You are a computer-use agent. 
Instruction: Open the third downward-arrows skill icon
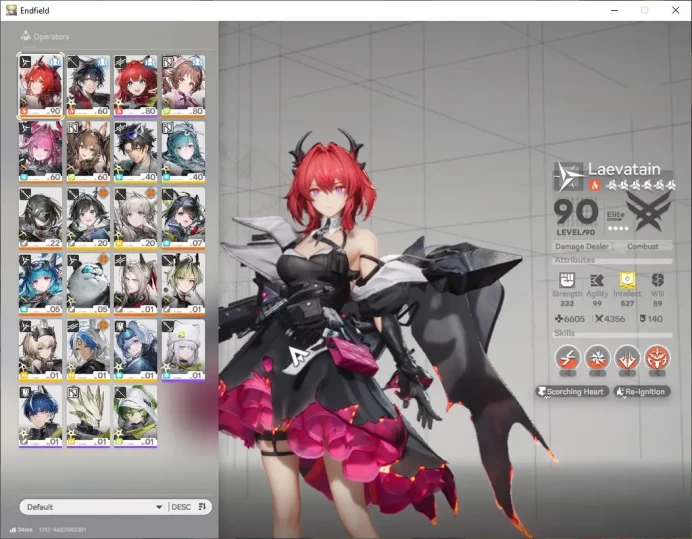(x=627, y=357)
